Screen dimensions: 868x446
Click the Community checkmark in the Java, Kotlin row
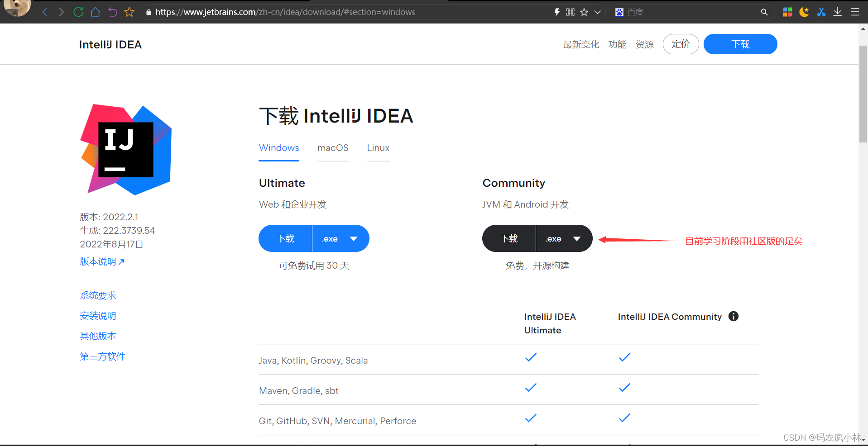tap(624, 357)
